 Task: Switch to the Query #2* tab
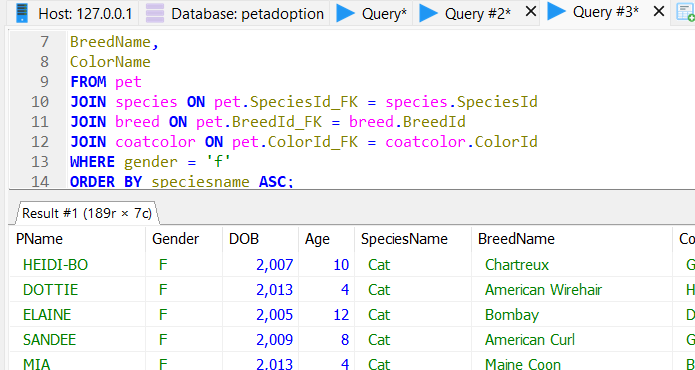tap(477, 13)
